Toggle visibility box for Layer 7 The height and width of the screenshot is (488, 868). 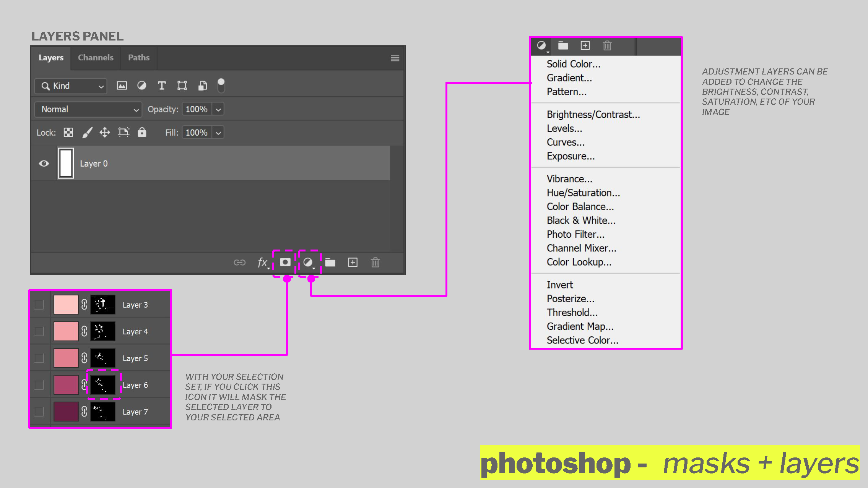pyautogui.click(x=39, y=412)
